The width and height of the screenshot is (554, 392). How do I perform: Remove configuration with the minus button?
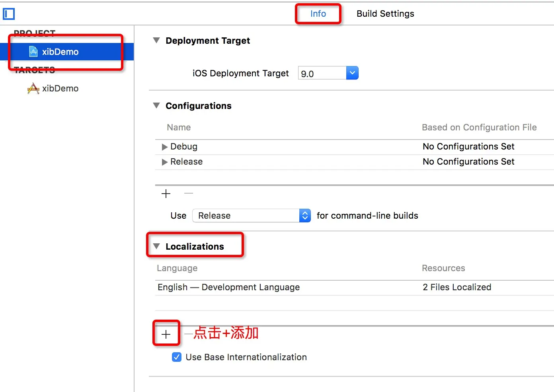pyautogui.click(x=189, y=194)
